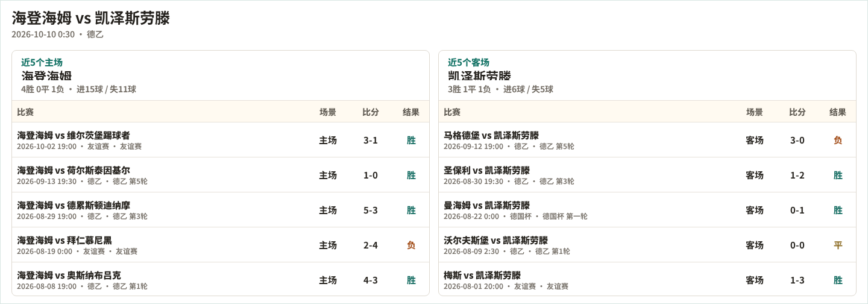Click away summary 3胜 1平 1负
This screenshot has width=868, height=304.
click(469, 89)
